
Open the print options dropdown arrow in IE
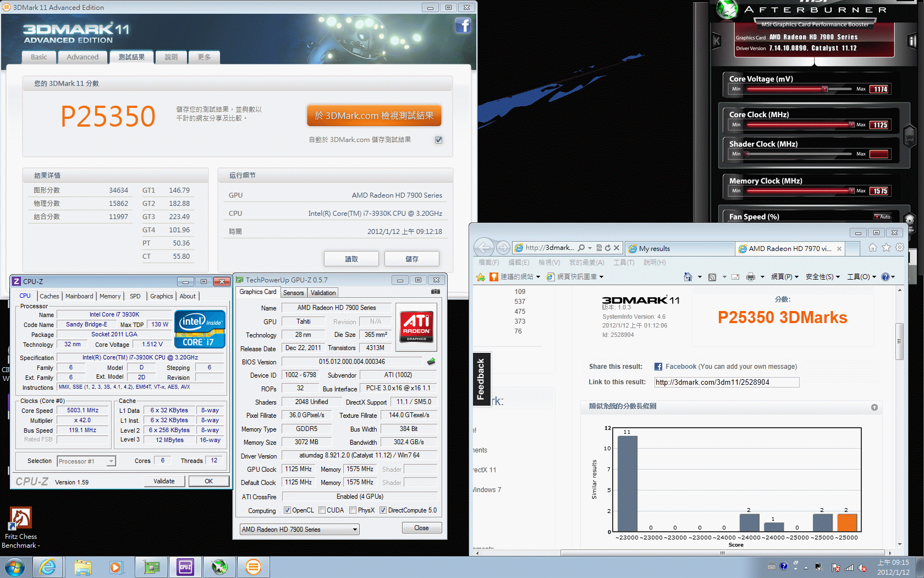(762, 277)
